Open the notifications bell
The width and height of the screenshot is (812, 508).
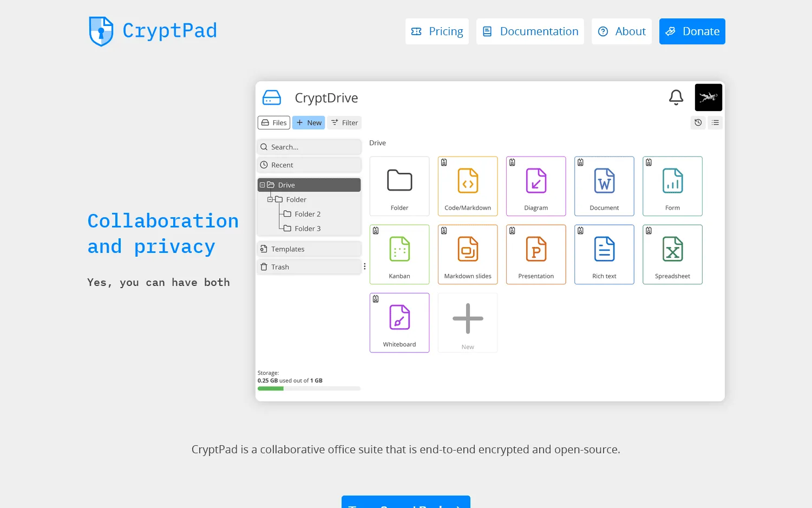[676, 97]
